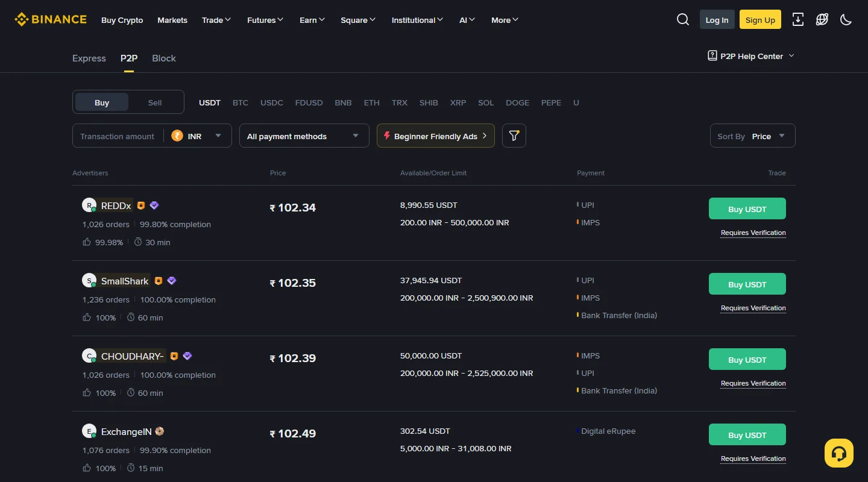This screenshot has height=482, width=868.
Task: Switch to Express tab
Action: point(89,58)
